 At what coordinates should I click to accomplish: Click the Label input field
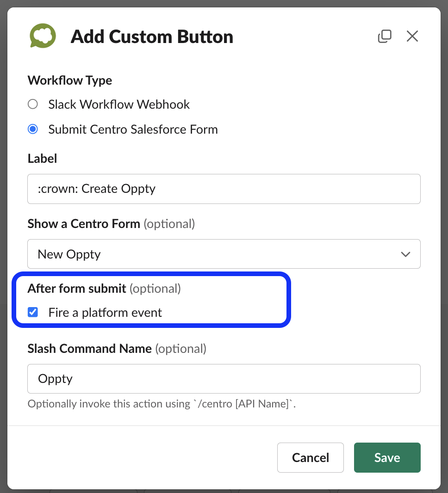coord(224,189)
